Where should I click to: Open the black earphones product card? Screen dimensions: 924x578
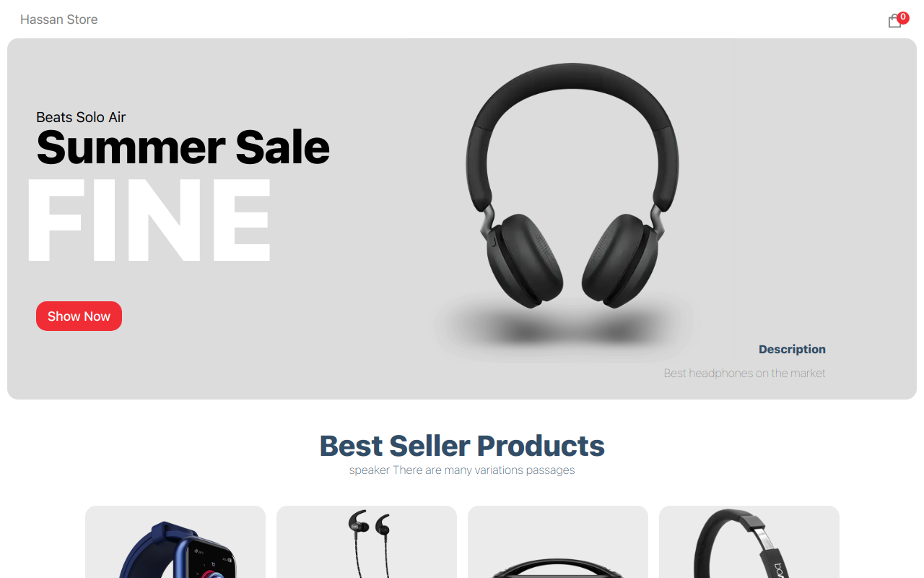[x=367, y=542]
